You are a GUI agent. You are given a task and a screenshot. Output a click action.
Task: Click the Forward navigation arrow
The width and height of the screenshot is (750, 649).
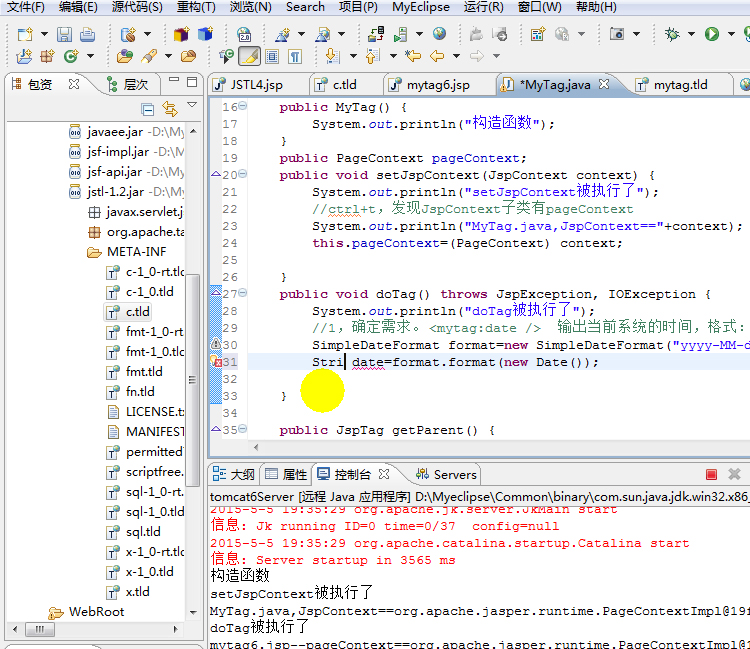(x=476, y=56)
